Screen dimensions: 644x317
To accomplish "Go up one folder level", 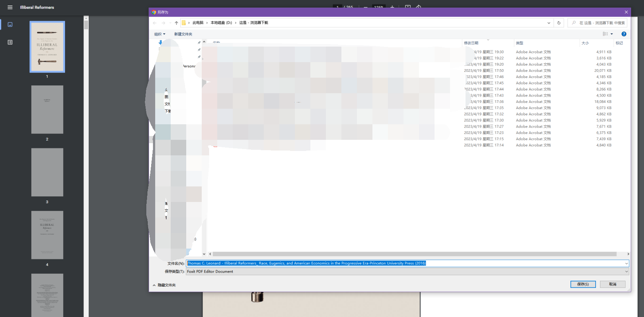I will click(176, 23).
